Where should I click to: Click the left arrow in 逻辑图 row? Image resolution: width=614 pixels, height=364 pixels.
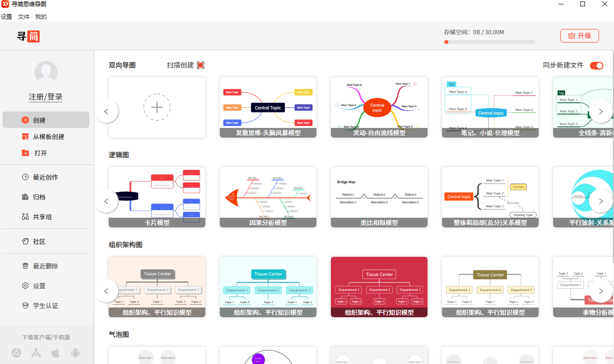(106, 201)
